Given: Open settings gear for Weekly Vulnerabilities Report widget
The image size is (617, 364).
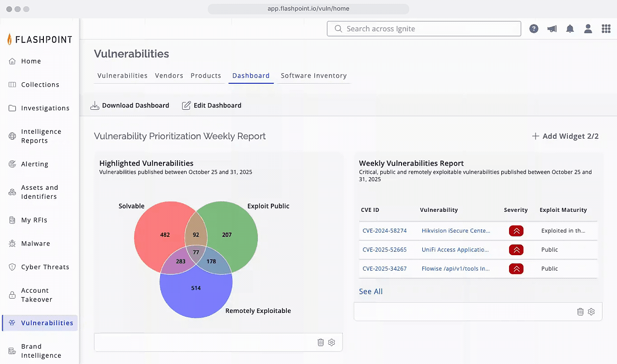Looking at the screenshot, I should [x=591, y=312].
